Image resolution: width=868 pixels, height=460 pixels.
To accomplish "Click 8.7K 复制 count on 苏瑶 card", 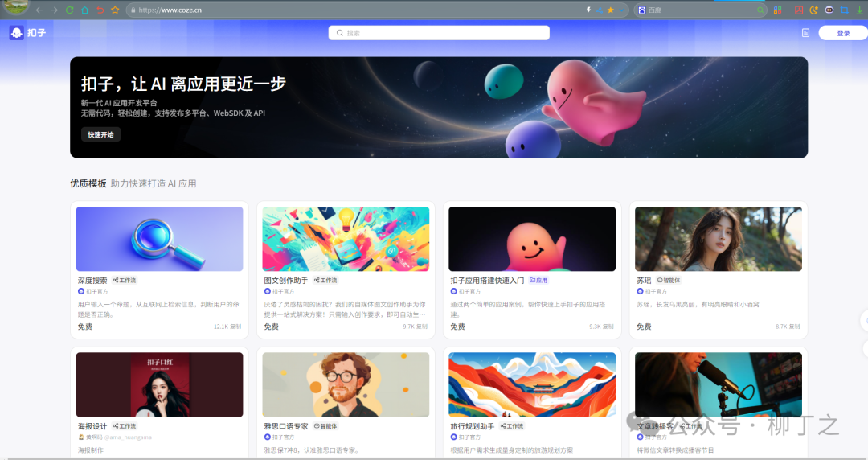I will pyautogui.click(x=788, y=327).
